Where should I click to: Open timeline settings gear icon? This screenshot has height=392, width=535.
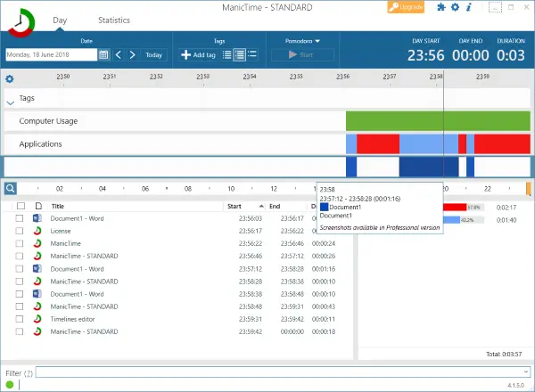pyautogui.click(x=10, y=79)
